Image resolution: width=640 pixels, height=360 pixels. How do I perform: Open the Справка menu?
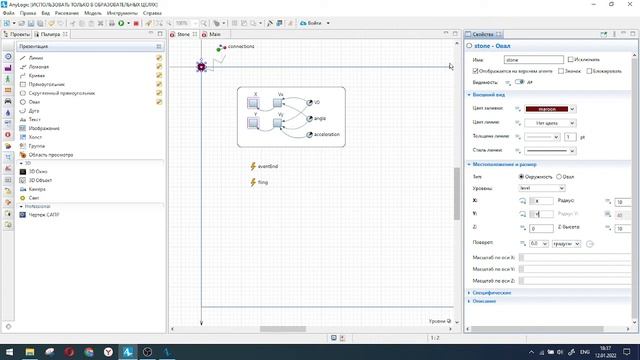pos(152,13)
